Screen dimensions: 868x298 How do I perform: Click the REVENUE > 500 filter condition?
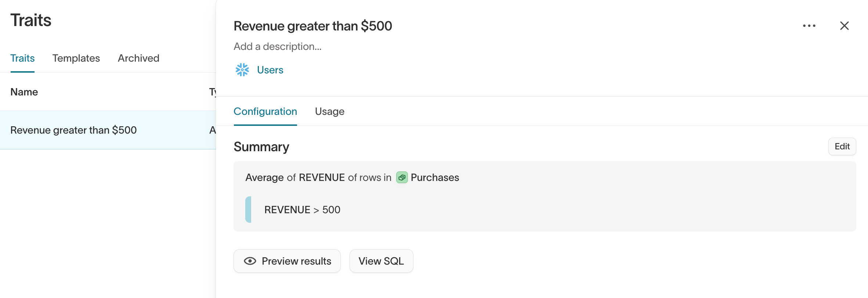pos(302,210)
